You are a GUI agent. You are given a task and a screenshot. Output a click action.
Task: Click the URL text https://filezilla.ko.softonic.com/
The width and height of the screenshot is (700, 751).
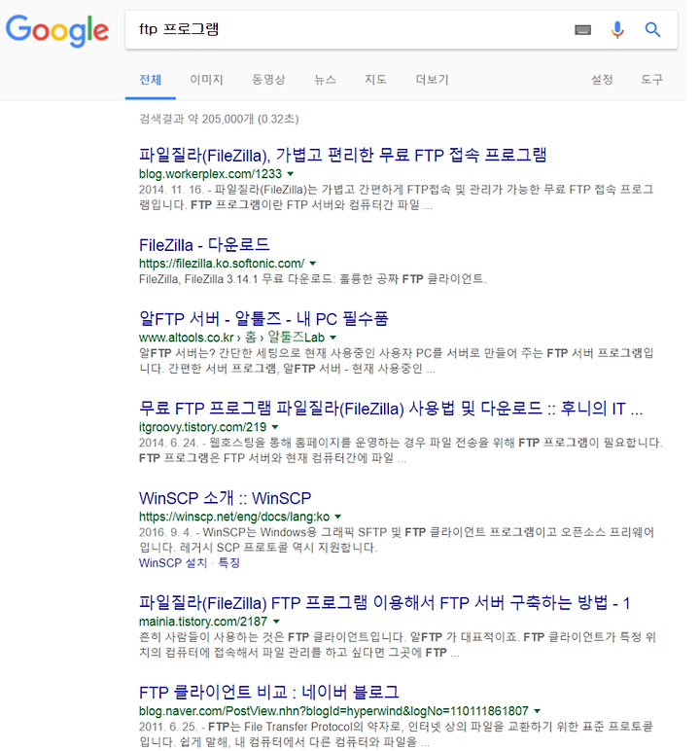(222, 264)
